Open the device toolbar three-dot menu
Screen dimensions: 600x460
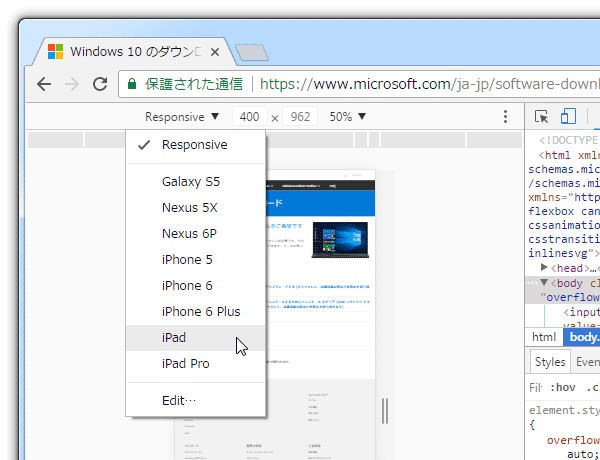(x=505, y=116)
